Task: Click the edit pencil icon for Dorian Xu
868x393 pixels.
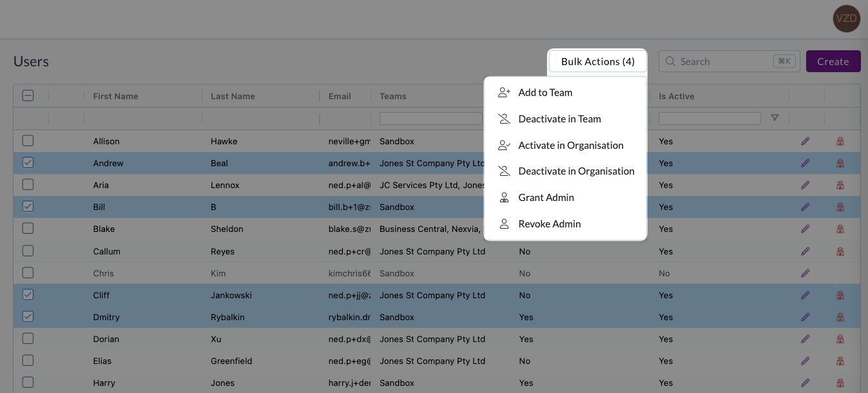Action: pyautogui.click(x=805, y=339)
